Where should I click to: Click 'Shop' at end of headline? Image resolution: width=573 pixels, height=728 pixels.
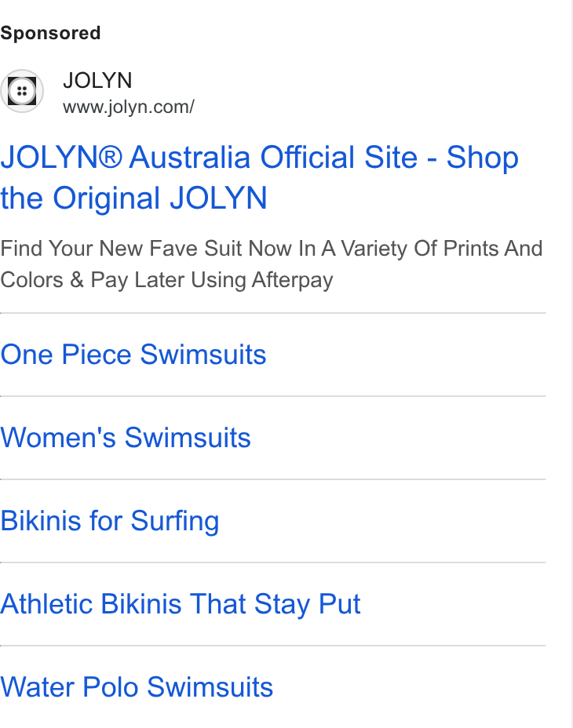[x=483, y=158]
